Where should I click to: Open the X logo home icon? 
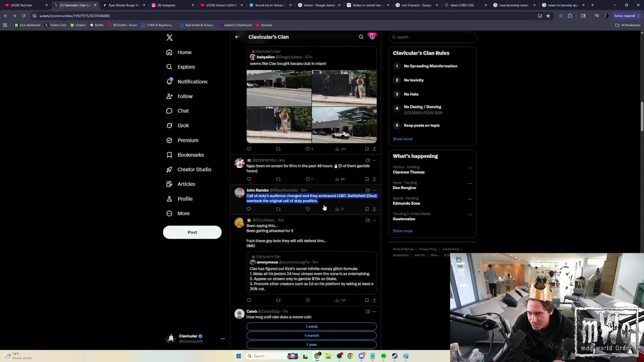pos(170,38)
